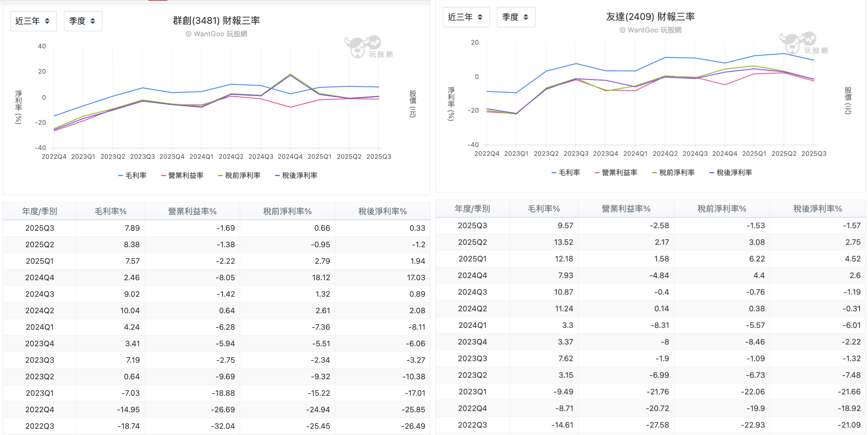Open the 季度 dropdown on the 群創 chart
The height and width of the screenshot is (435, 868).
pyautogui.click(x=83, y=21)
